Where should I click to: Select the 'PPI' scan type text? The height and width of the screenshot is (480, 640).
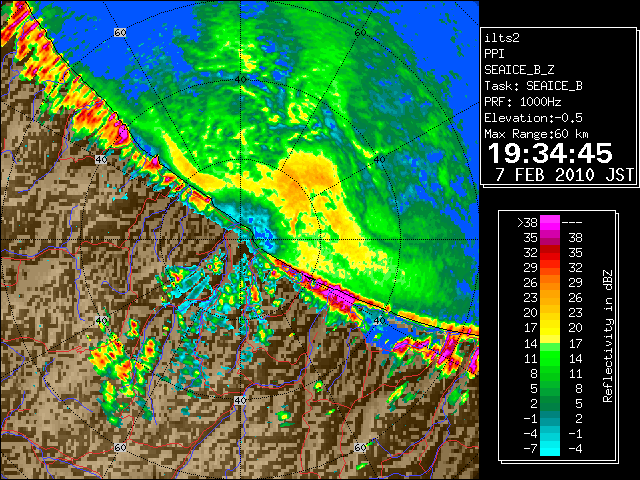494,54
